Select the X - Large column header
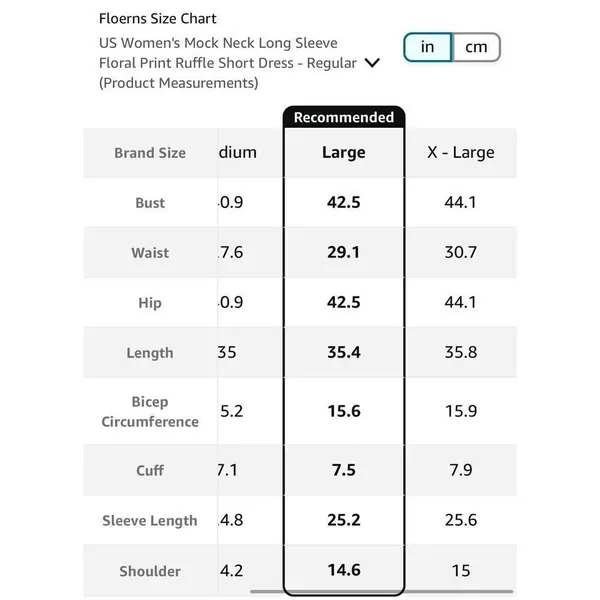 (461, 152)
